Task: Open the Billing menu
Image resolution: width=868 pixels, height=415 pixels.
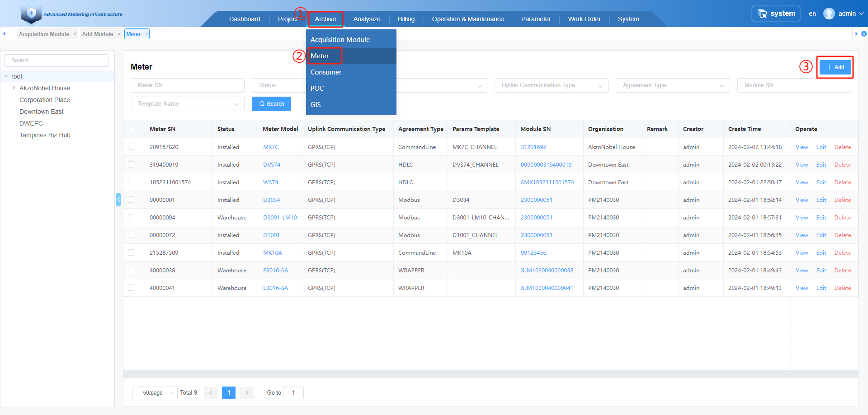Action: click(406, 19)
